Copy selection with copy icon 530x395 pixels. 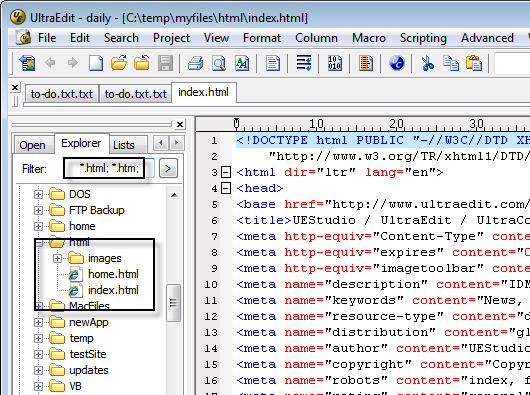(x=451, y=63)
